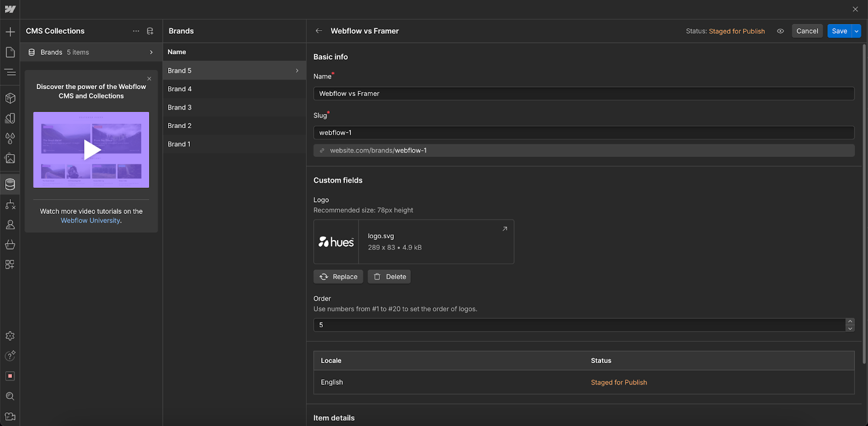This screenshot has height=426, width=868.
Task: Click the Cancel button
Action: pos(807,31)
